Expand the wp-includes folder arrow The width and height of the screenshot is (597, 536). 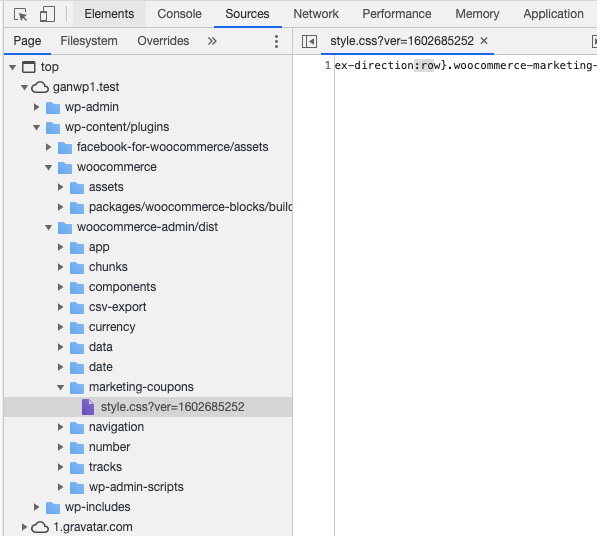point(37,507)
